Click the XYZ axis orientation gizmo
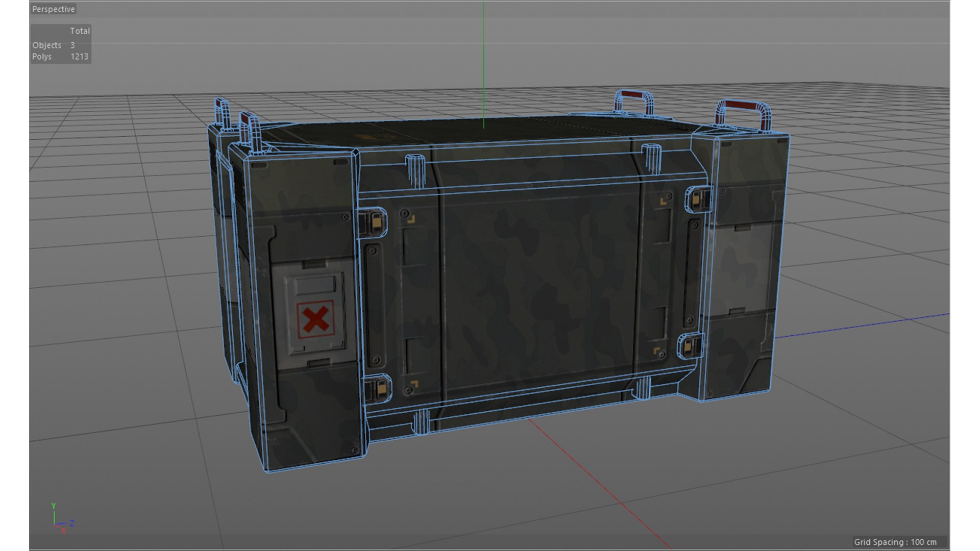The width and height of the screenshot is (980, 551). (x=62, y=518)
